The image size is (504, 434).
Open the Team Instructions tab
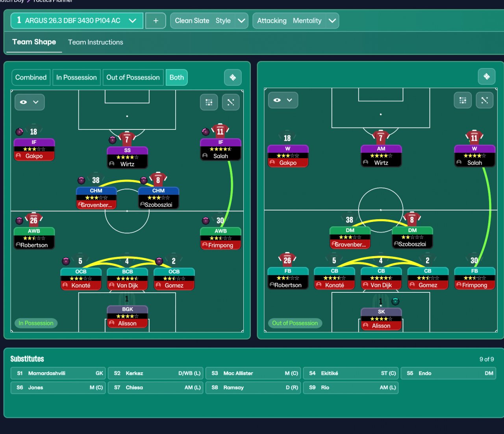[96, 42]
